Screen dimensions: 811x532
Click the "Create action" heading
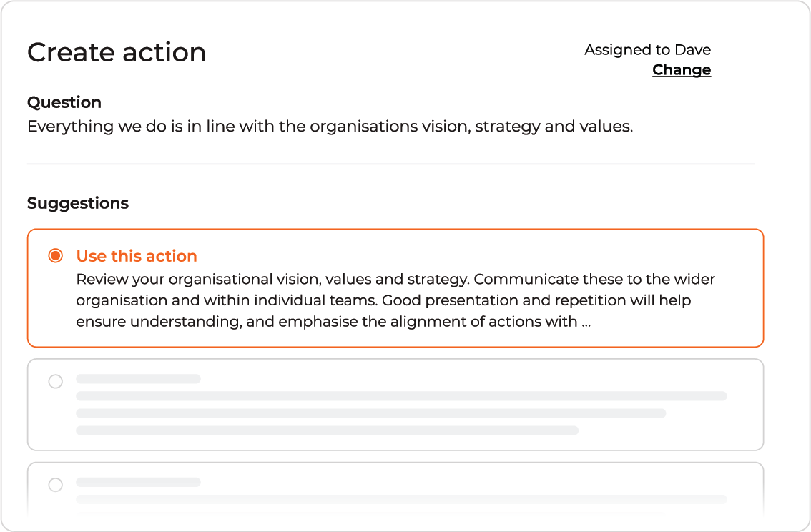click(x=117, y=52)
